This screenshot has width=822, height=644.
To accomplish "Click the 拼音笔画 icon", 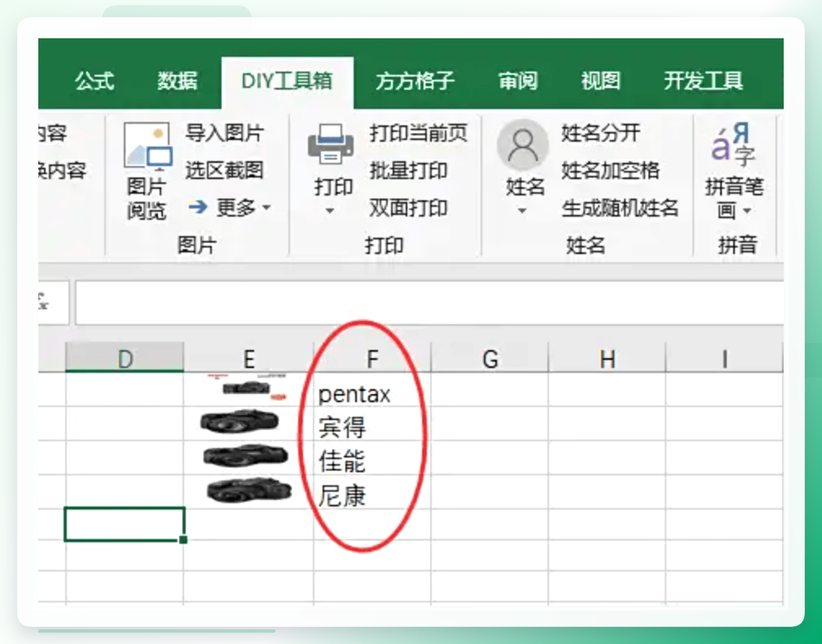I will pyautogui.click(x=733, y=143).
